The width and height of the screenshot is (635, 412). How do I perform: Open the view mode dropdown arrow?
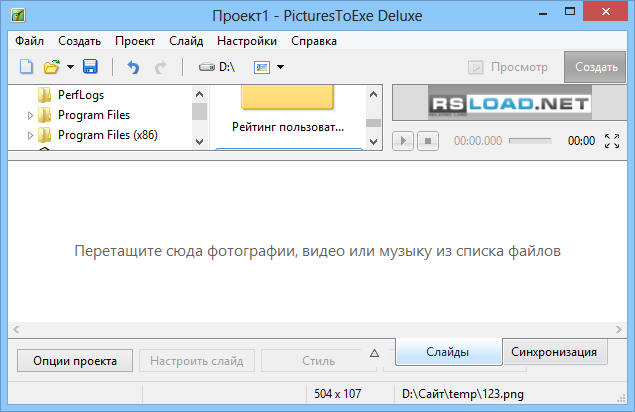pyautogui.click(x=280, y=67)
